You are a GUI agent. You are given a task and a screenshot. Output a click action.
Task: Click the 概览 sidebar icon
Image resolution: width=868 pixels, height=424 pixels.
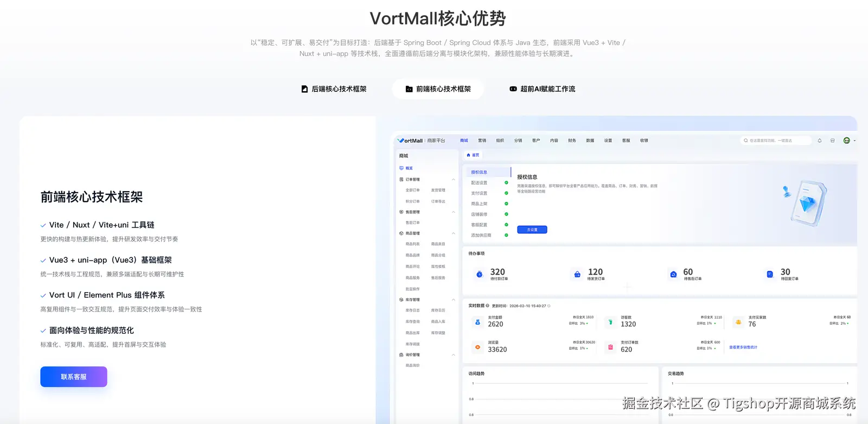click(x=401, y=168)
